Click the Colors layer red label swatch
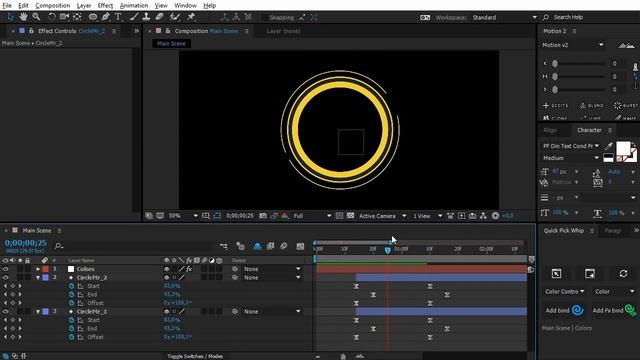This screenshot has width=640, height=360. click(x=45, y=269)
